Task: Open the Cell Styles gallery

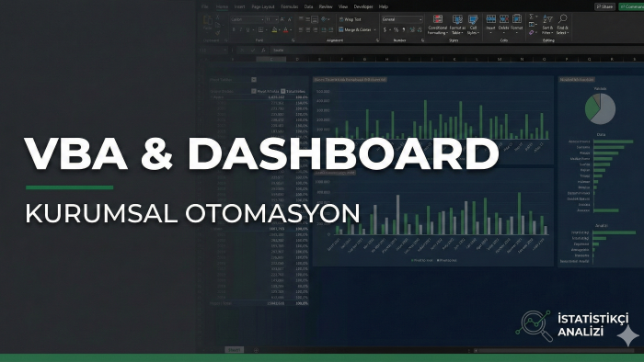Action: 473,25
